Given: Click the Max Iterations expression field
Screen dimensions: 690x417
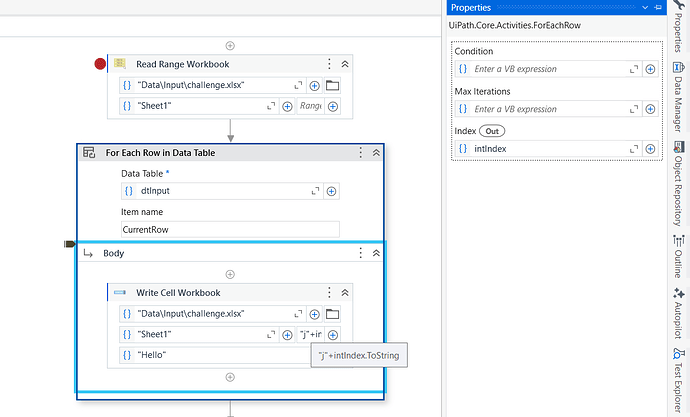Looking at the screenshot, I should pyautogui.click(x=548, y=109).
